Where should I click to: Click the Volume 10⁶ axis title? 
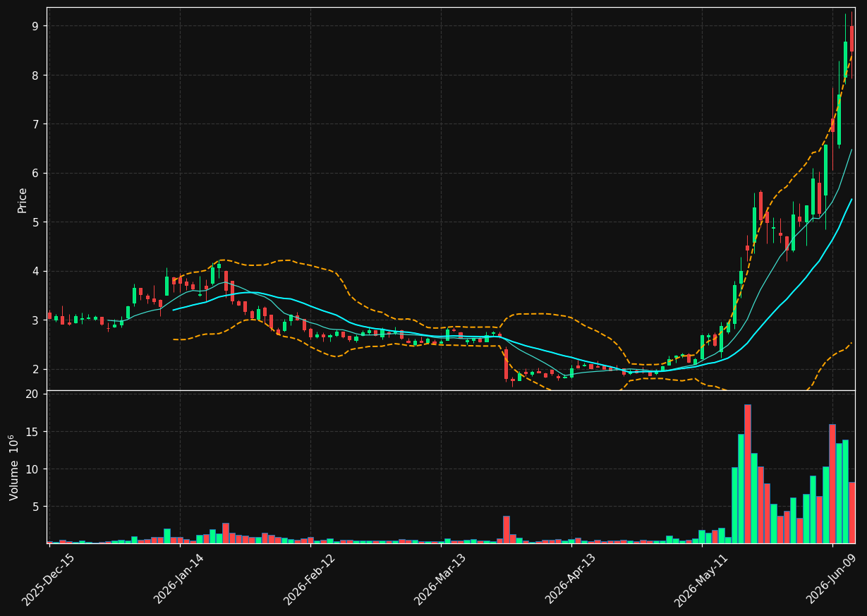(x=14, y=467)
